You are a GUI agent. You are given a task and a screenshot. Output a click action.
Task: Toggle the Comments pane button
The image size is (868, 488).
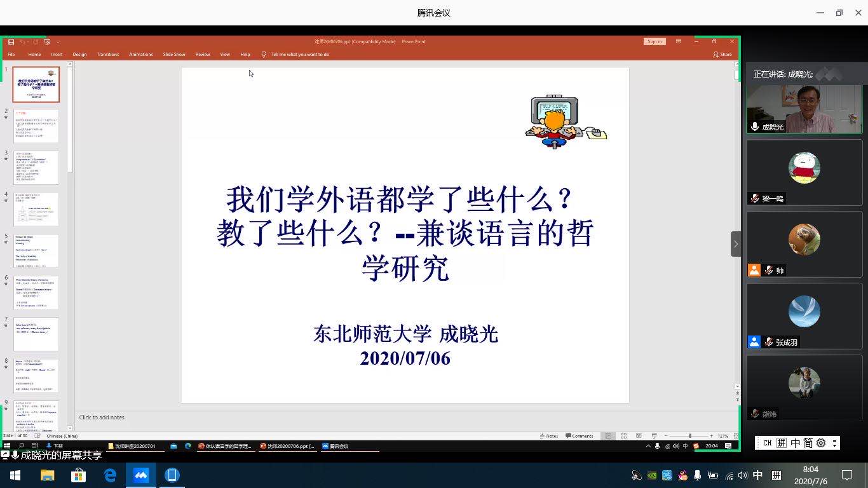point(579,436)
